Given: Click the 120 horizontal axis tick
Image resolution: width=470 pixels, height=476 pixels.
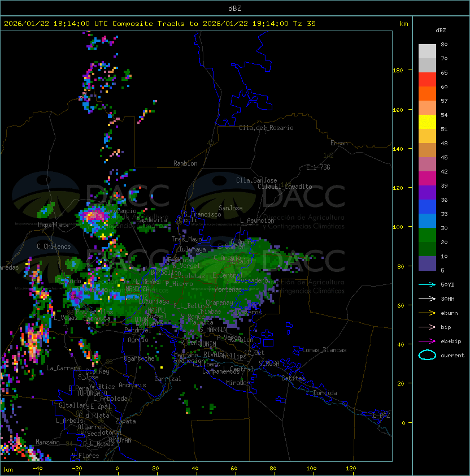Looking at the screenshot, I should point(351,469).
